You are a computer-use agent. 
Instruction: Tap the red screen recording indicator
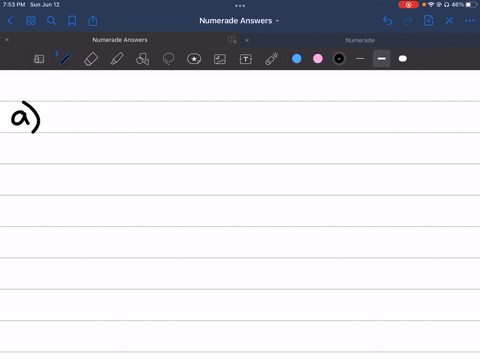point(408,5)
